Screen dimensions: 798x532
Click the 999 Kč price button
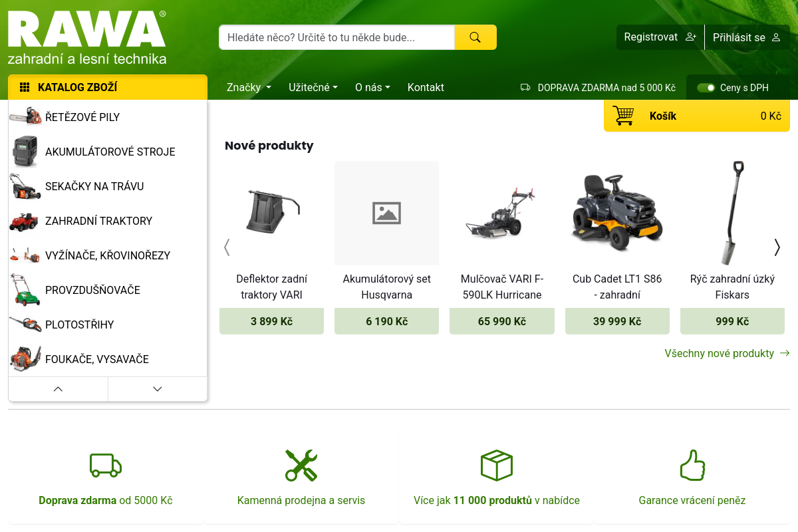click(732, 321)
